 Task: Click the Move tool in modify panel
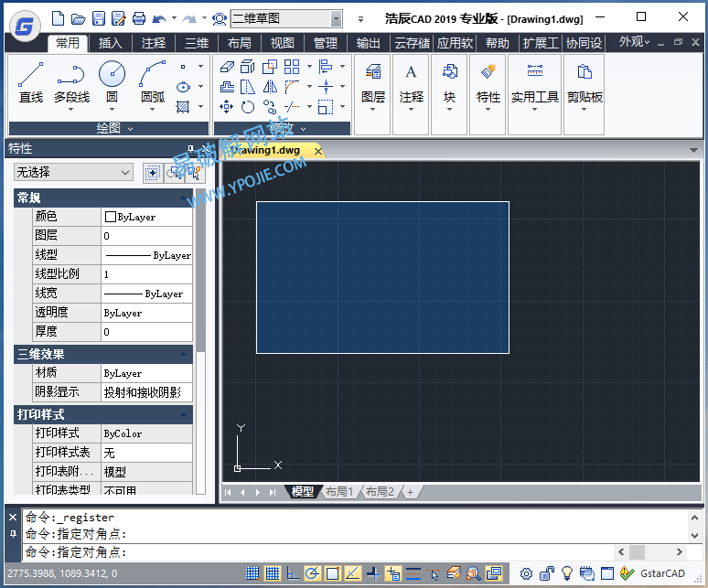coord(227,107)
